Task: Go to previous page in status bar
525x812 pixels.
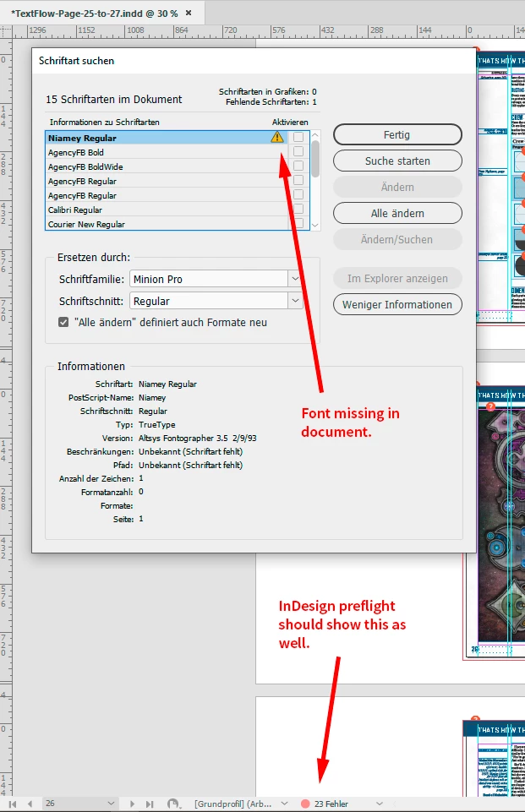Action: click(x=30, y=804)
